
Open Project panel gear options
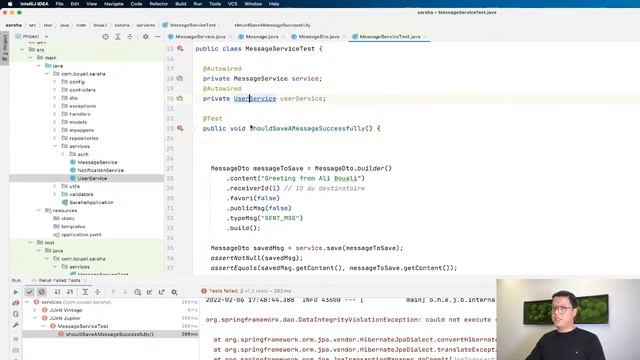pos(146,36)
